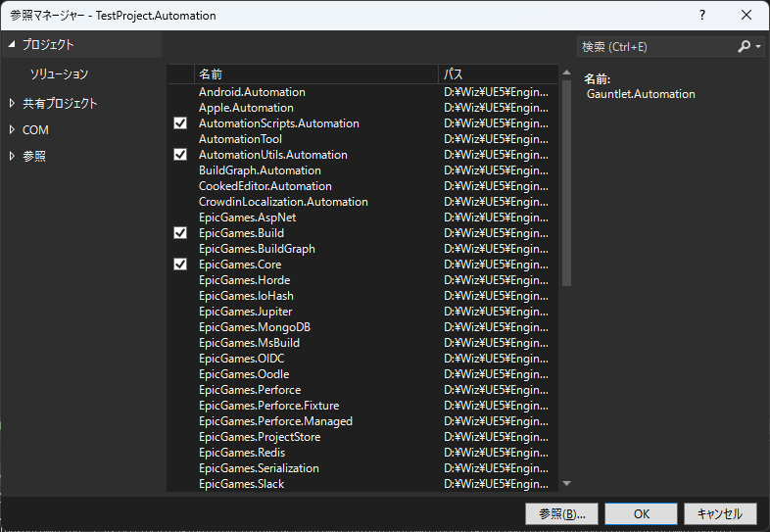Image resolution: width=770 pixels, height=532 pixels.
Task: Open the search options dropdown arrow
Action: click(758, 47)
